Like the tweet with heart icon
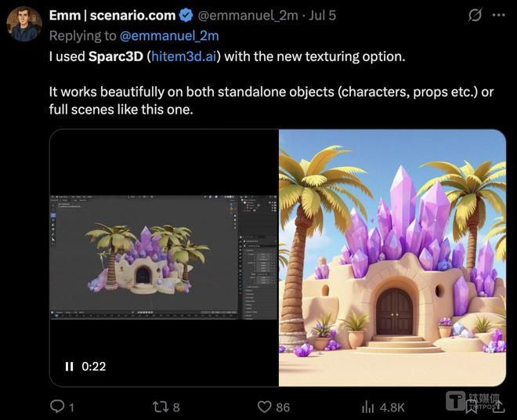Image resolution: width=517 pixels, height=420 pixels. click(265, 406)
